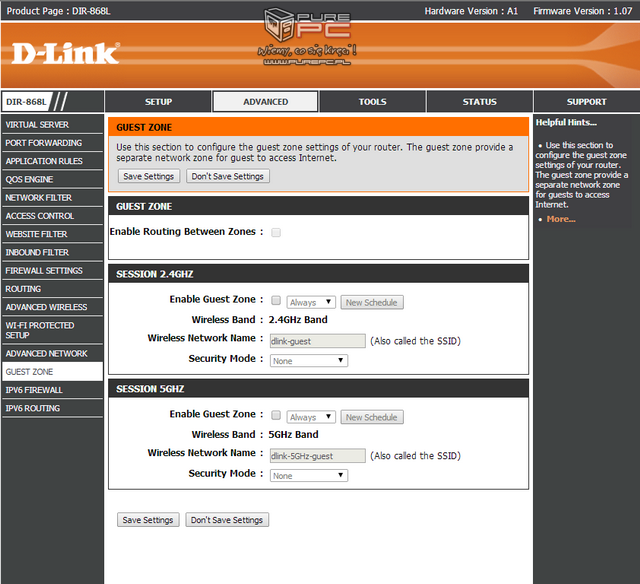Click New Schedule in 2.4GHz session

click(372, 302)
